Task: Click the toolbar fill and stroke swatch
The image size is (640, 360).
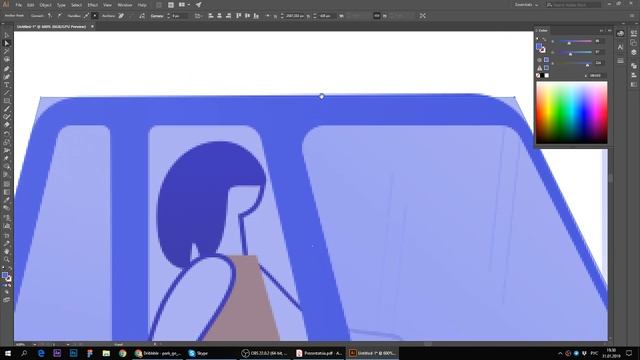Action: pos(7,277)
